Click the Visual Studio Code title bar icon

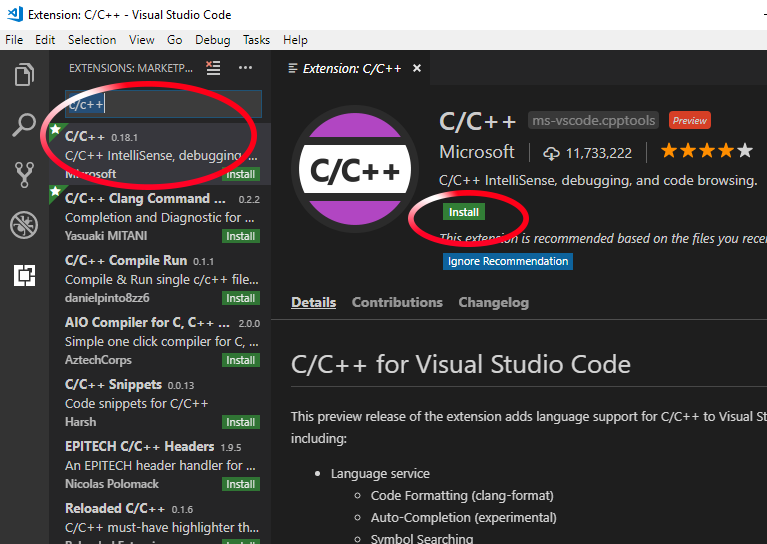(15, 14)
